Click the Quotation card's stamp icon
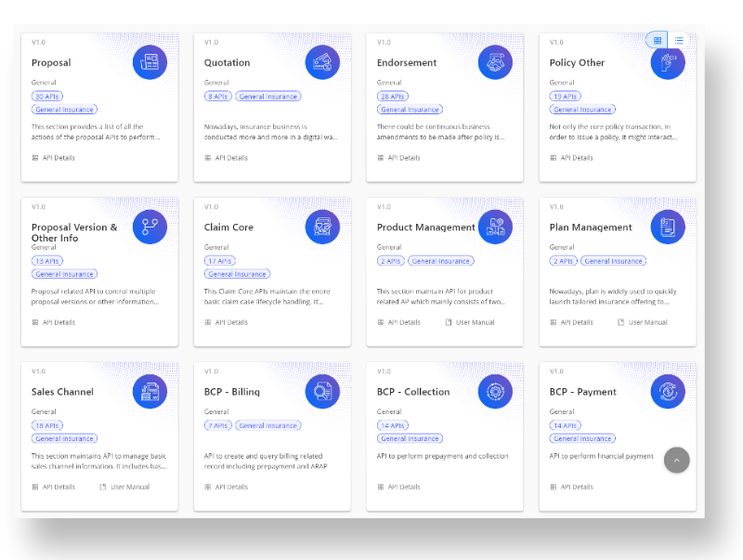The height and width of the screenshot is (560, 743). (x=323, y=62)
